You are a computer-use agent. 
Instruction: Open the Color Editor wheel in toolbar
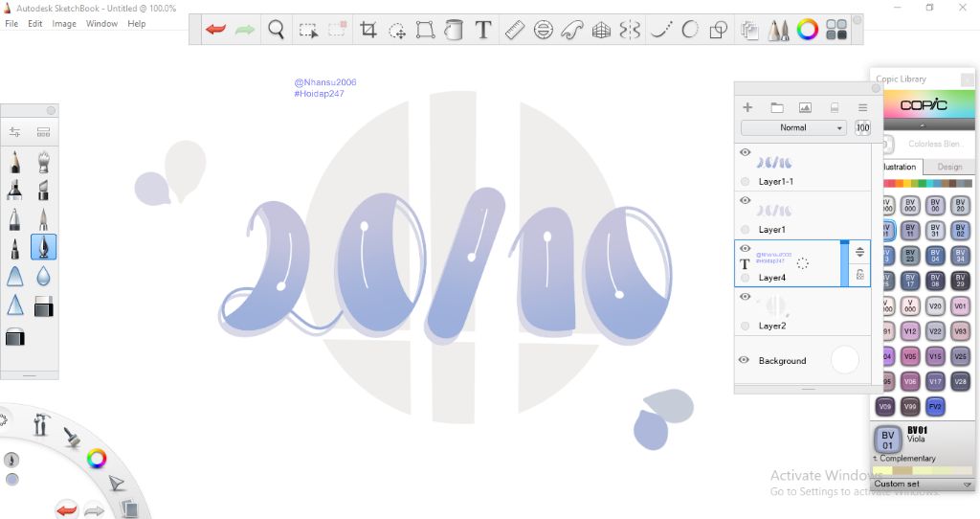pyautogui.click(x=808, y=30)
